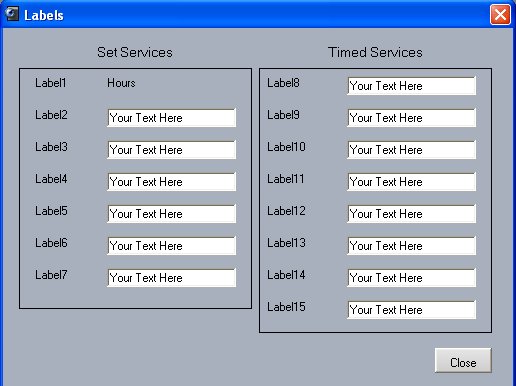Focus the Label10 text field
Image resolution: width=516 pixels, height=386 pixels.
pos(411,150)
